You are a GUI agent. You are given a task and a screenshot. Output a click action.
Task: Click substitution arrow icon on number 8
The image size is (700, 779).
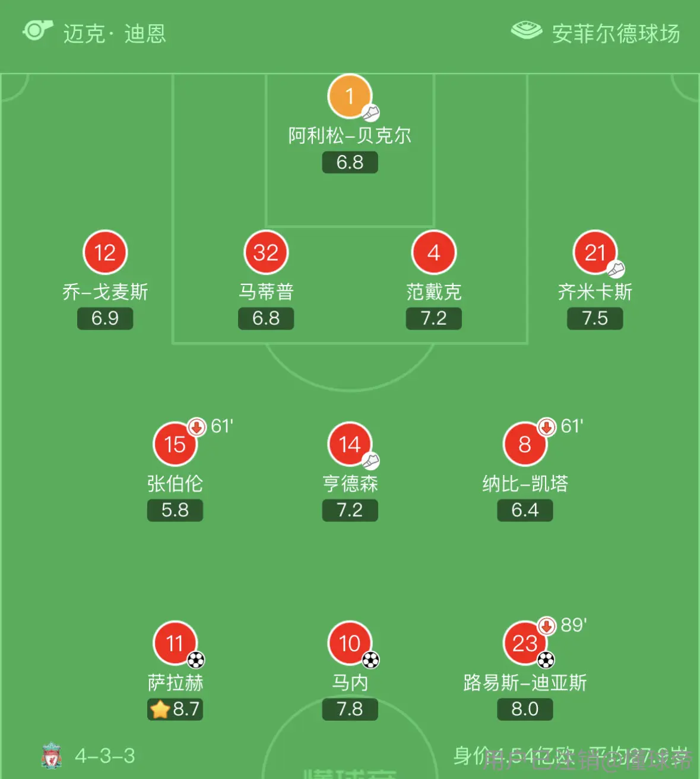[x=546, y=427]
